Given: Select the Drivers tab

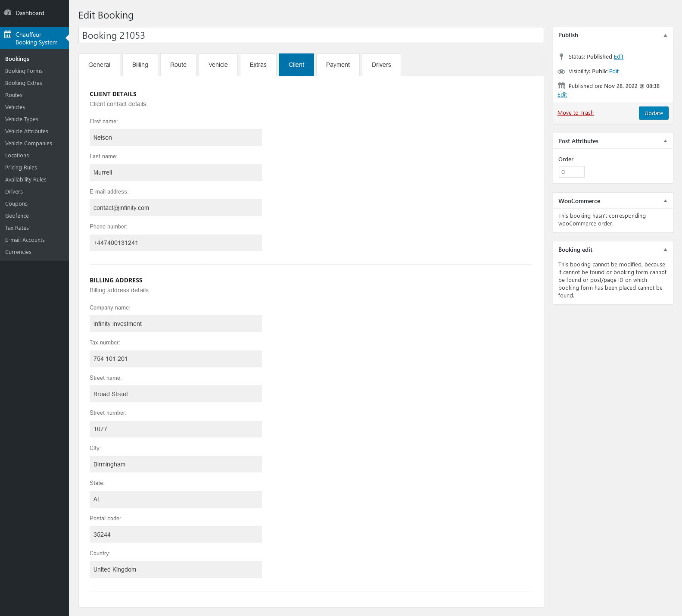Looking at the screenshot, I should click(381, 65).
